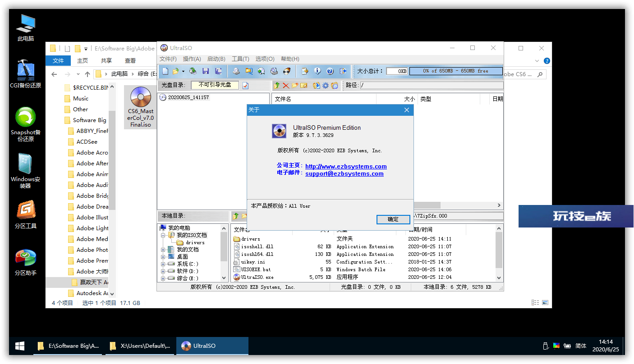Click the 文件 tab in File Explorer ribbon
Viewport: 634px width, 364px height.
coord(58,61)
